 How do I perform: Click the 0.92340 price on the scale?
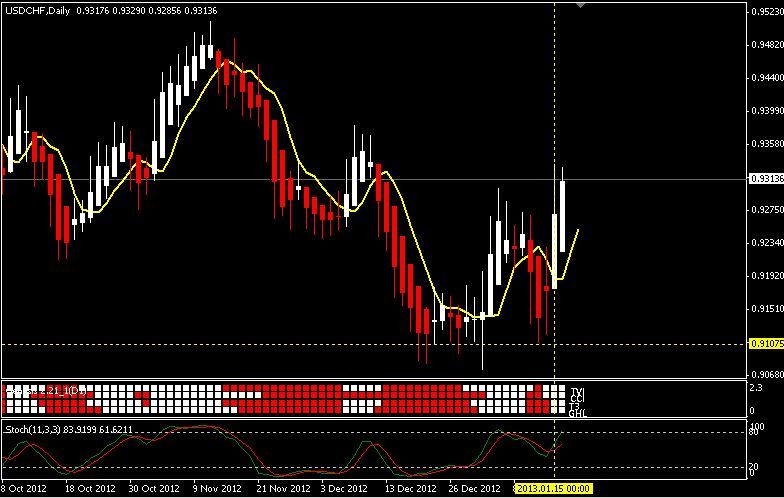pyautogui.click(x=765, y=243)
